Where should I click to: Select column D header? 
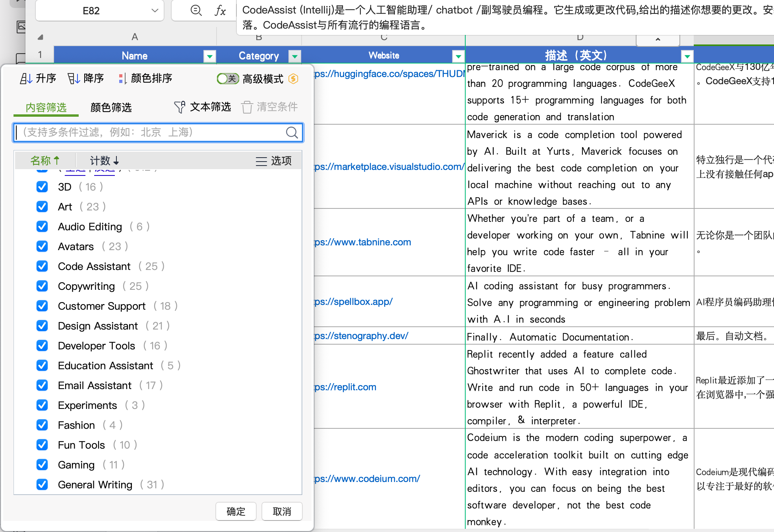(580, 38)
